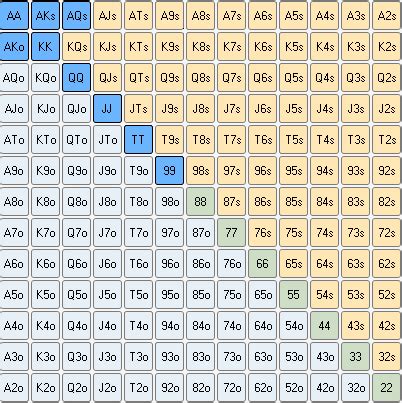Add AJs to the hand range
The height and width of the screenshot is (403, 402).
(107, 16)
